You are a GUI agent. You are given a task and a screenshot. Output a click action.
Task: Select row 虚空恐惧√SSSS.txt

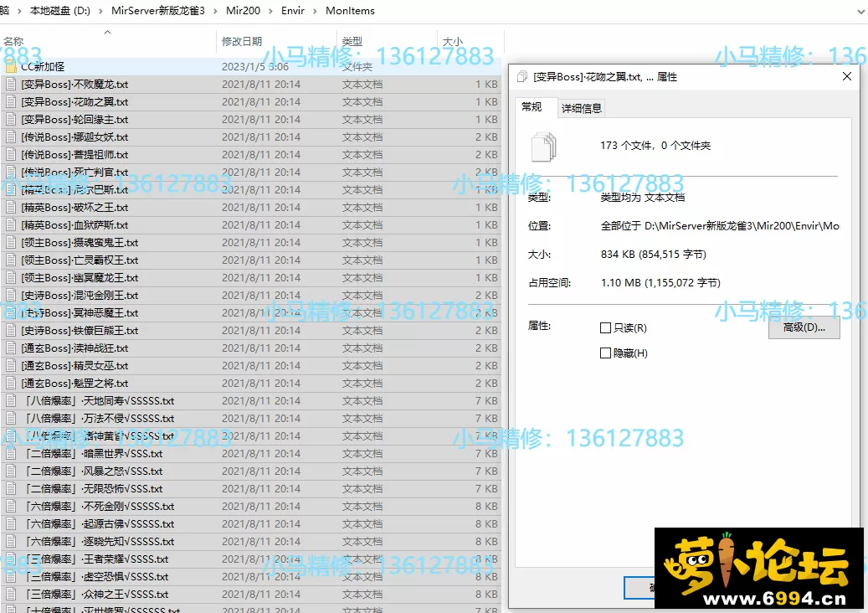(251, 576)
